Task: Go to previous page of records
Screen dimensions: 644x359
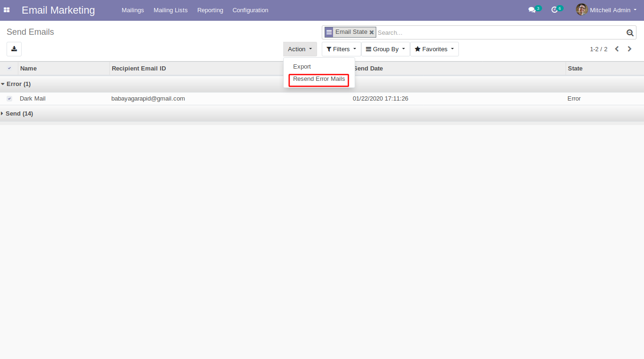Action: pyautogui.click(x=617, y=49)
